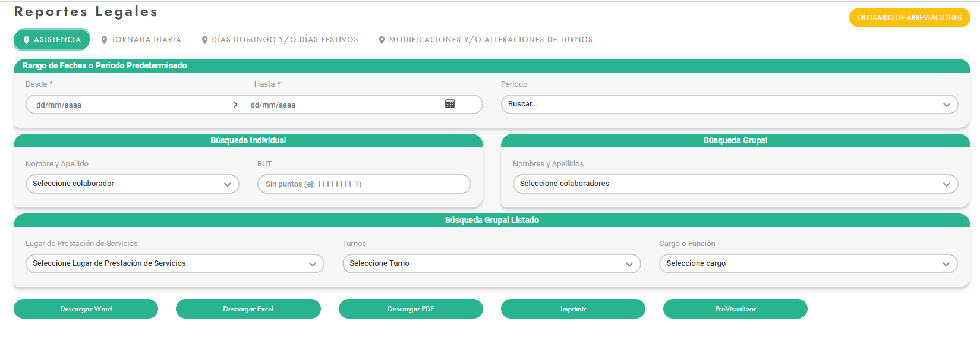Click the RUT input field
Viewport: 980px width, 340px height.
(x=364, y=184)
